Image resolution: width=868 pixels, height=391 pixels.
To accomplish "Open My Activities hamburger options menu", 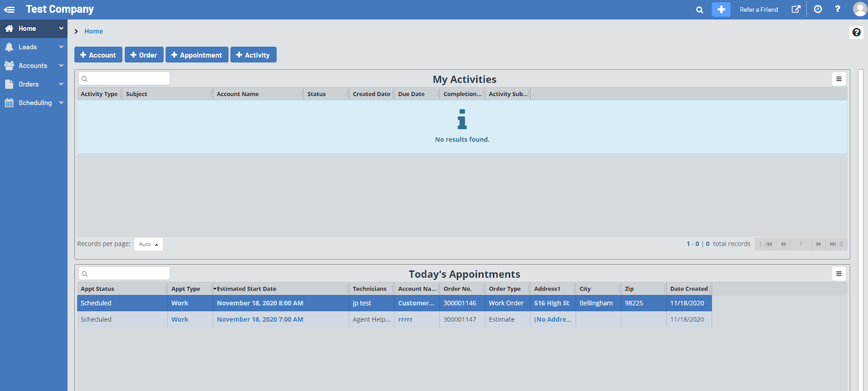I will tap(839, 79).
